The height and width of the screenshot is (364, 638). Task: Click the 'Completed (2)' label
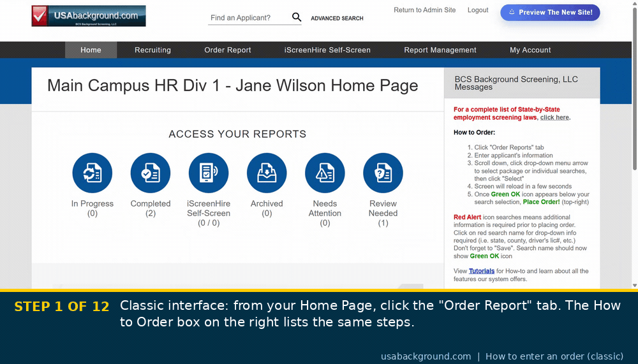pyautogui.click(x=151, y=208)
